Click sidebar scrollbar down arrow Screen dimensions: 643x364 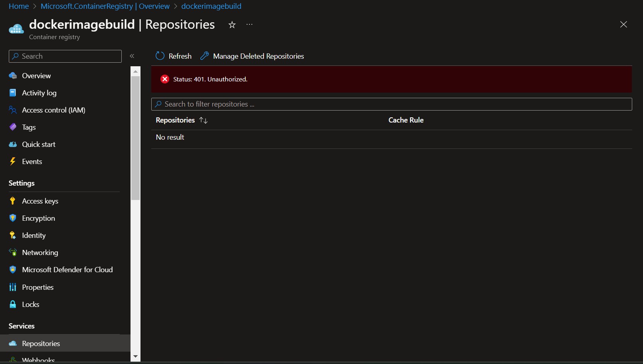point(135,356)
